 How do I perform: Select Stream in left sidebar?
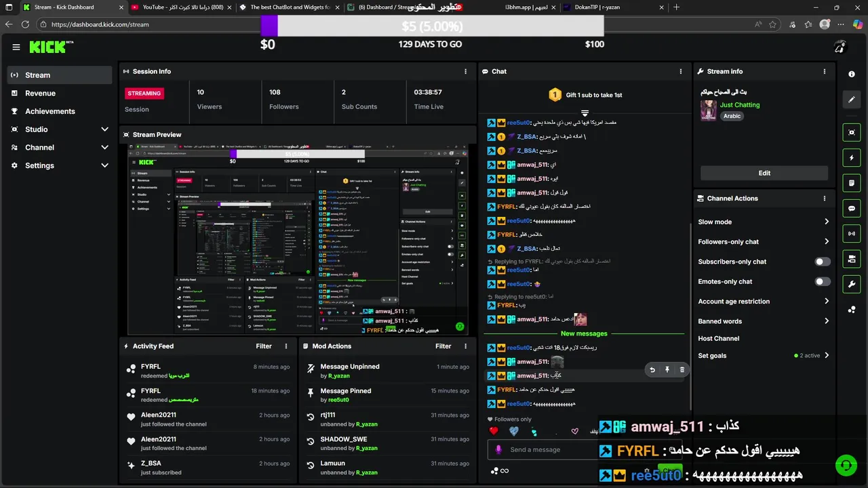[60, 75]
